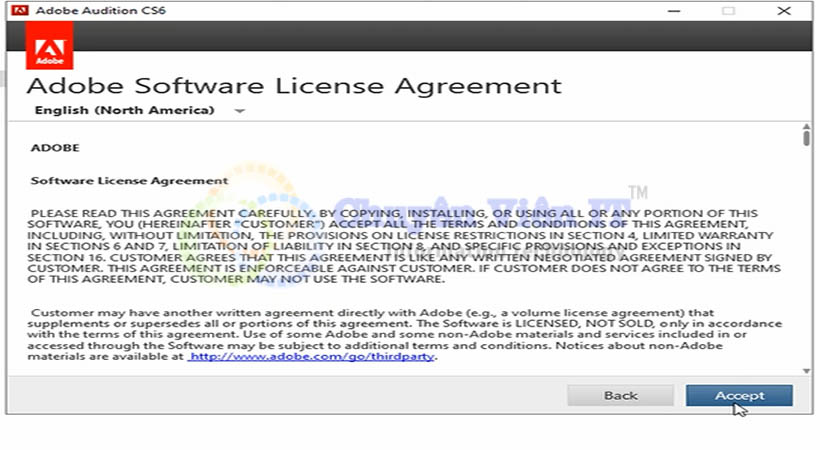Click the license text scrollbar thumb

pyautogui.click(x=806, y=139)
